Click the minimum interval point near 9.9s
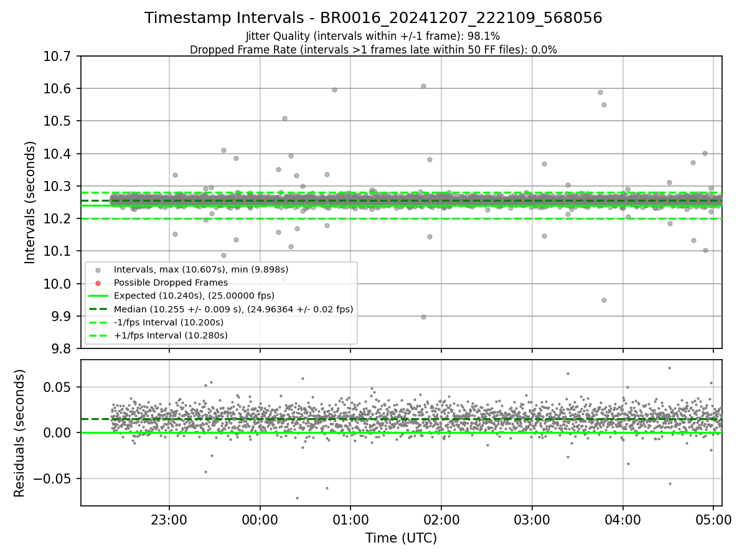This screenshot has width=747, height=560. coord(423,317)
